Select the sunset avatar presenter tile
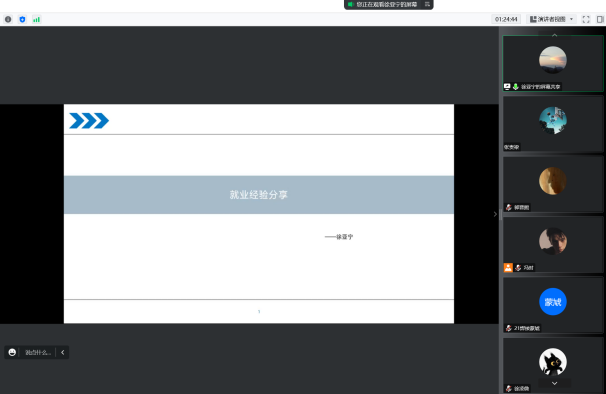Screen dimensions: 606x394 [553, 63]
